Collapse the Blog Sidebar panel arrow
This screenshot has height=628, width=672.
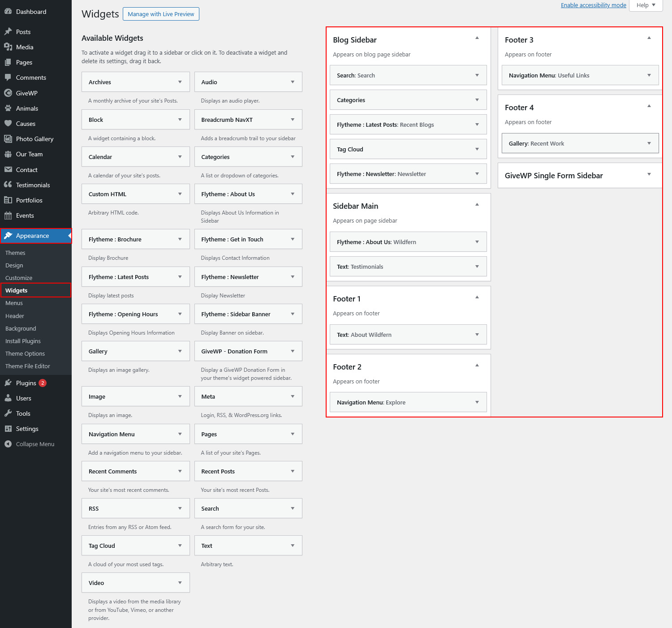[x=477, y=38]
